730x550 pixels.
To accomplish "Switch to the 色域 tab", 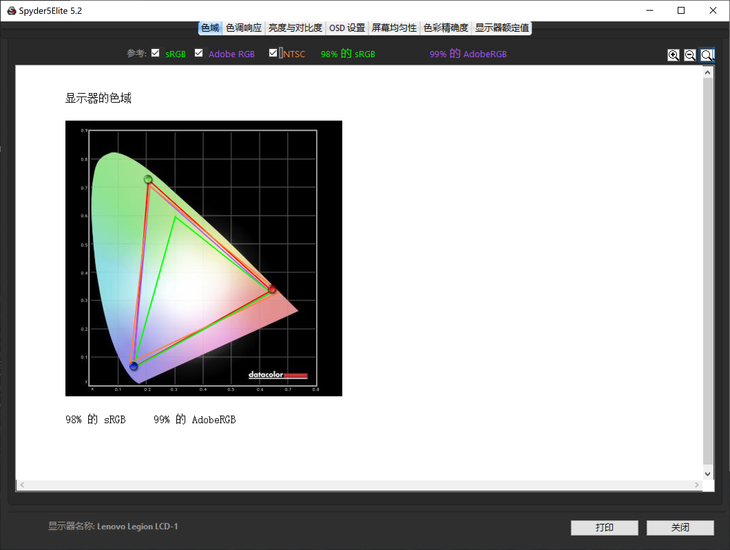I will pyautogui.click(x=210, y=28).
